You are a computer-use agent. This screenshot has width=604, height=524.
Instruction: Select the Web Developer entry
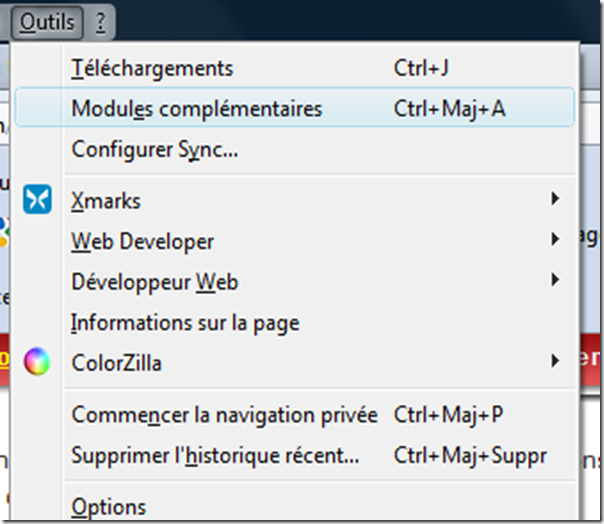[142, 241]
